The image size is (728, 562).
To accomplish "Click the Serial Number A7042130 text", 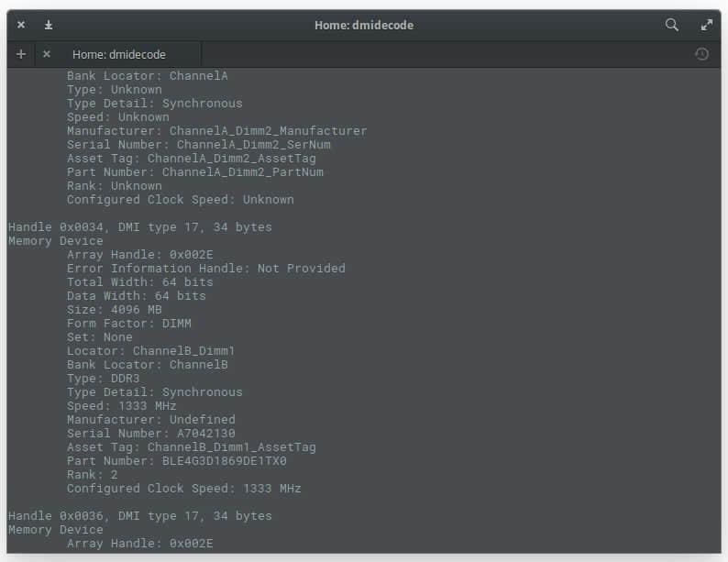I will click(x=151, y=434).
